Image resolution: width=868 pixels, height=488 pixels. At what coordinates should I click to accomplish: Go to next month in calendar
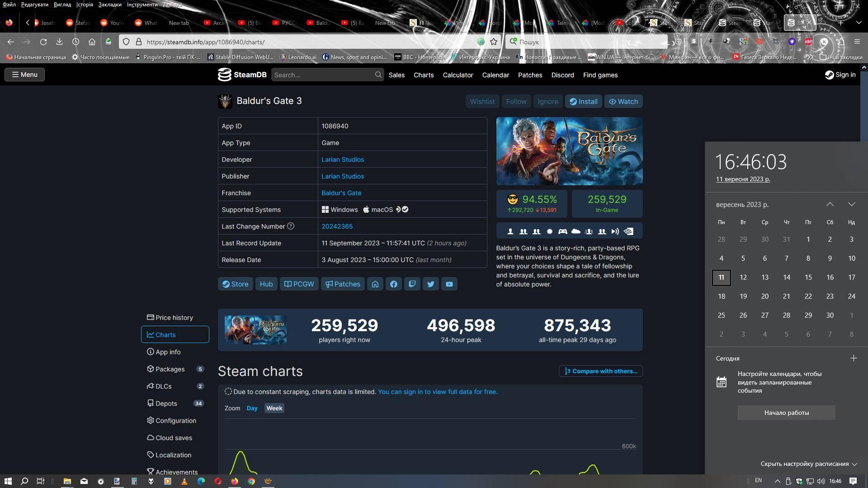852,204
